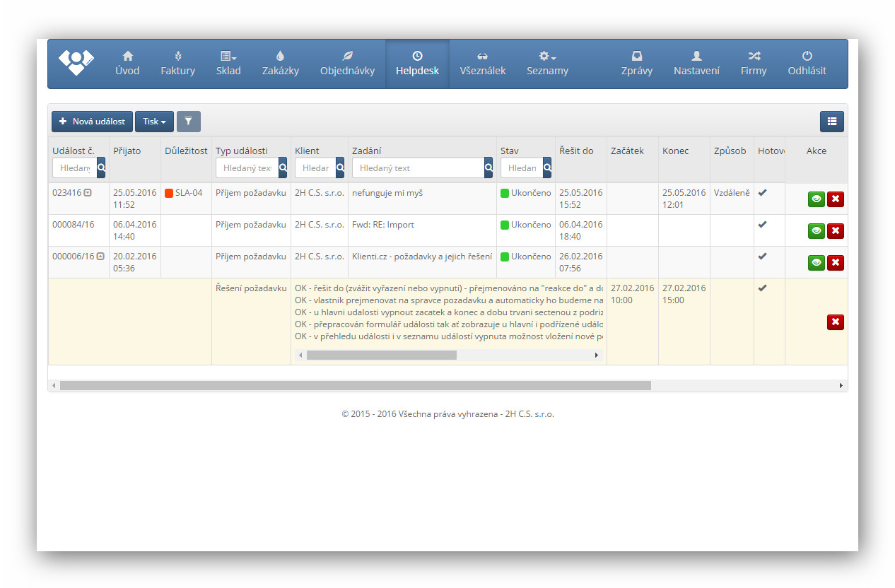Click the Nová událost button

pos(92,122)
